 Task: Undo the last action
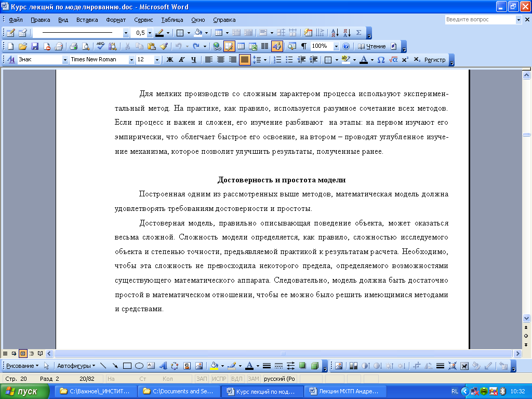point(179,46)
